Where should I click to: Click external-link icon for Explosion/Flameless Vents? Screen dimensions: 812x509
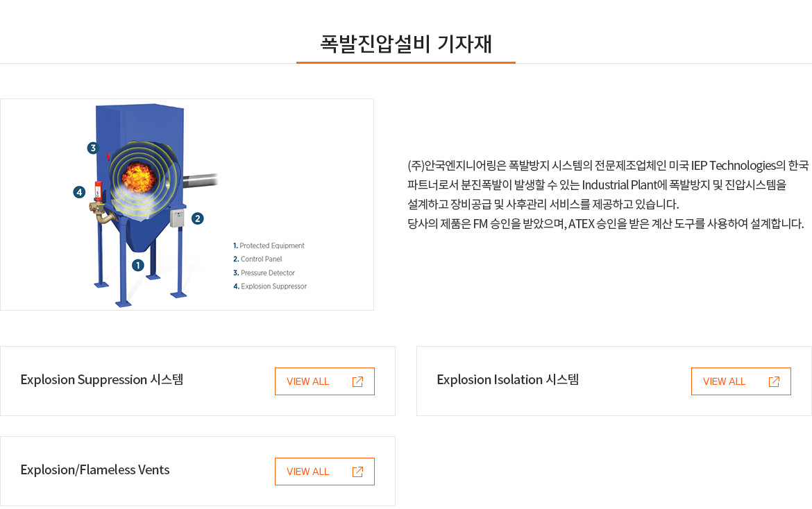tap(357, 472)
